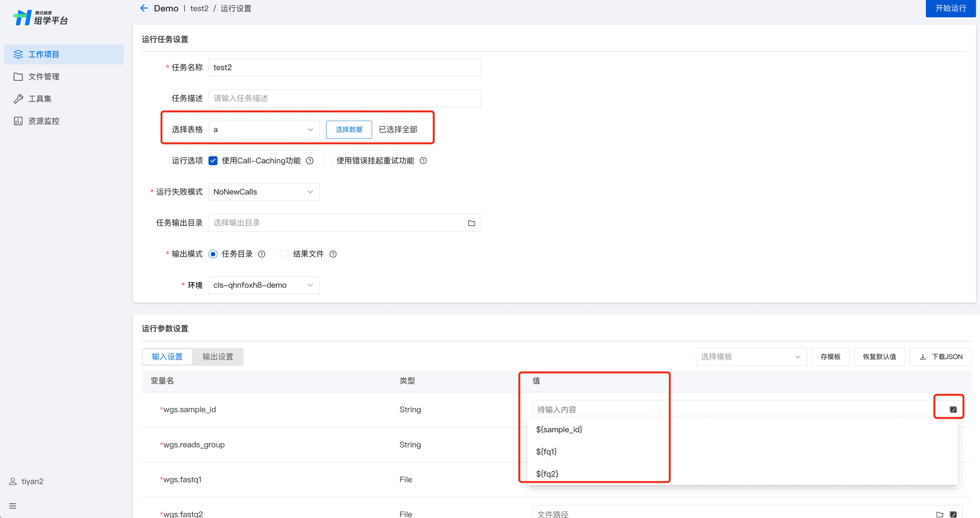Click folder icon in wgs.fastq2 row
980x518 pixels.
[939, 514]
